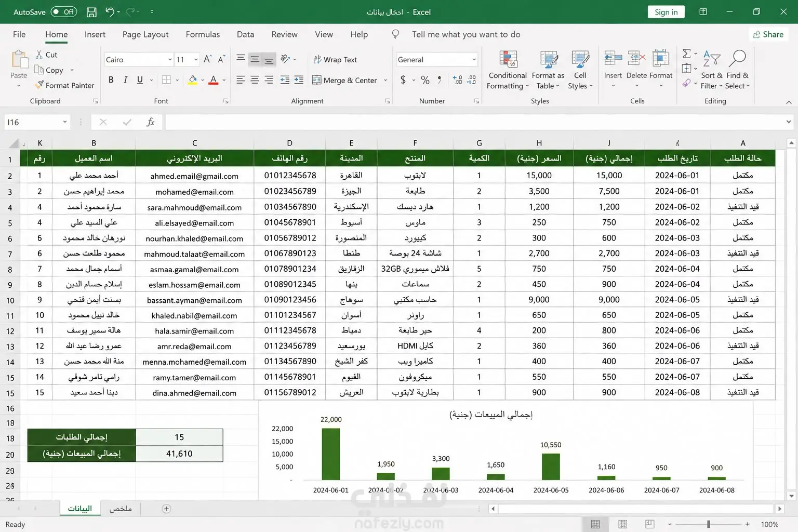Toggle Top Align in Alignment group

coord(241,59)
